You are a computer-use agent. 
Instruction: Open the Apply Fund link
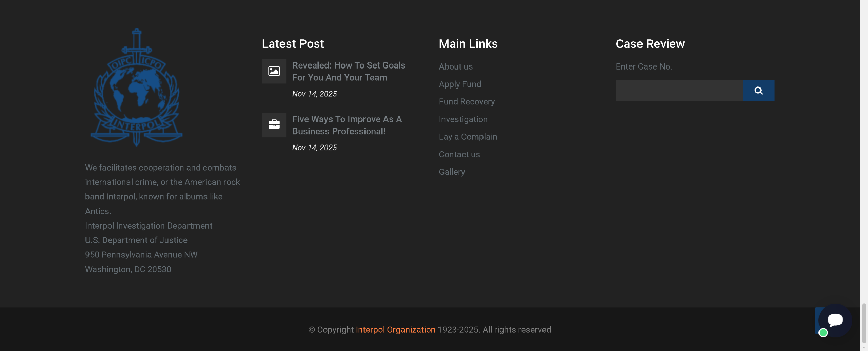(x=460, y=84)
